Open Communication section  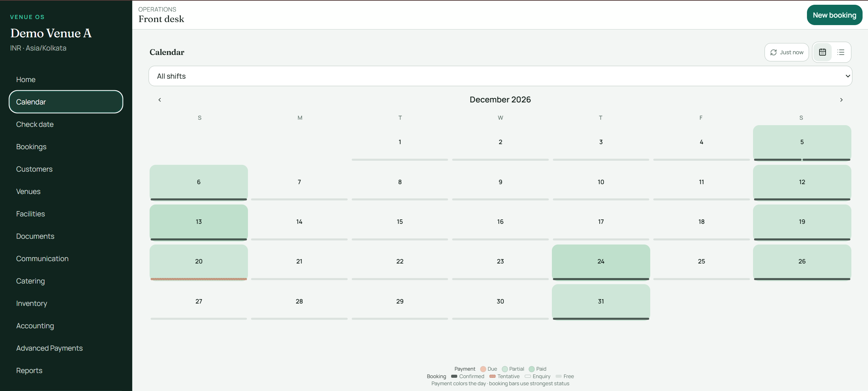coord(66,258)
